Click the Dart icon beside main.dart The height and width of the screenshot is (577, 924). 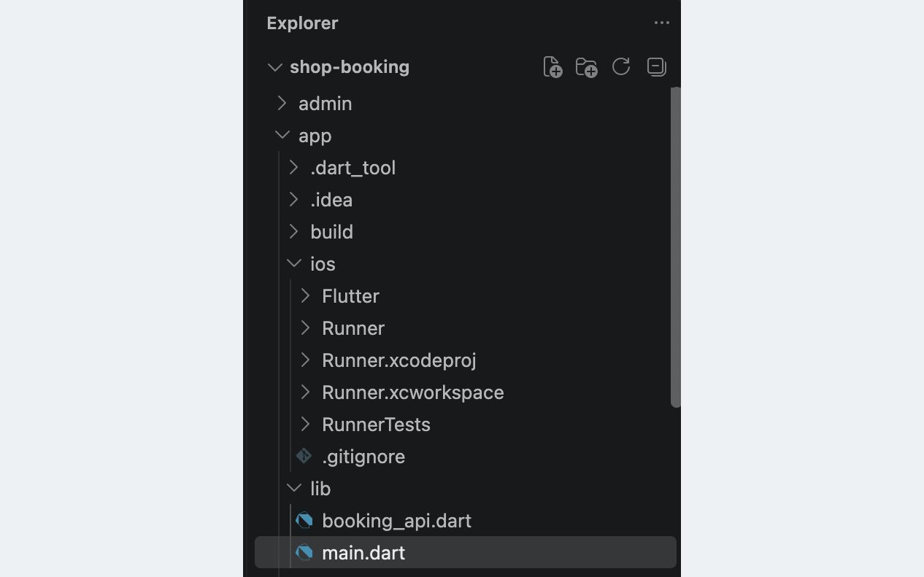click(304, 553)
